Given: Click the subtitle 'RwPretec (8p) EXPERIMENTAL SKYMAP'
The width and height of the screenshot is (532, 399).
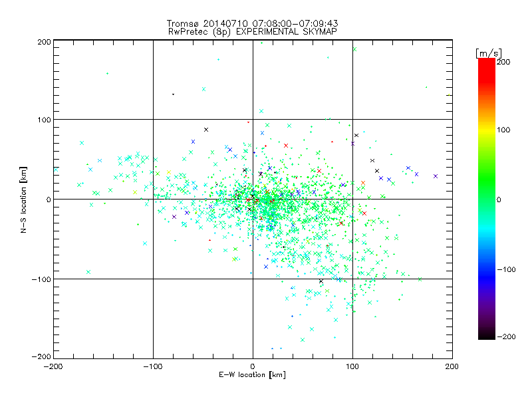Looking at the screenshot, I should tap(253, 31).
